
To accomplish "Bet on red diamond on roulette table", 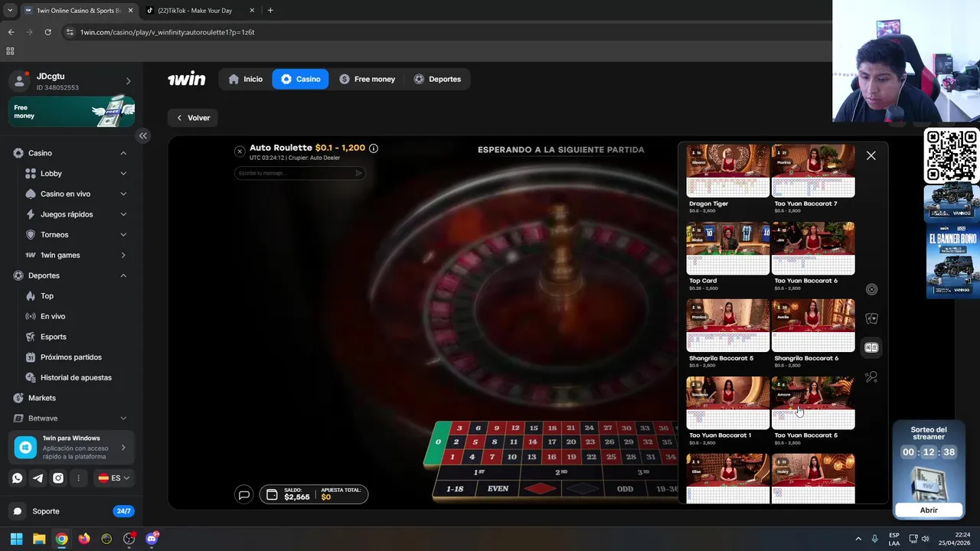I will click(x=541, y=489).
